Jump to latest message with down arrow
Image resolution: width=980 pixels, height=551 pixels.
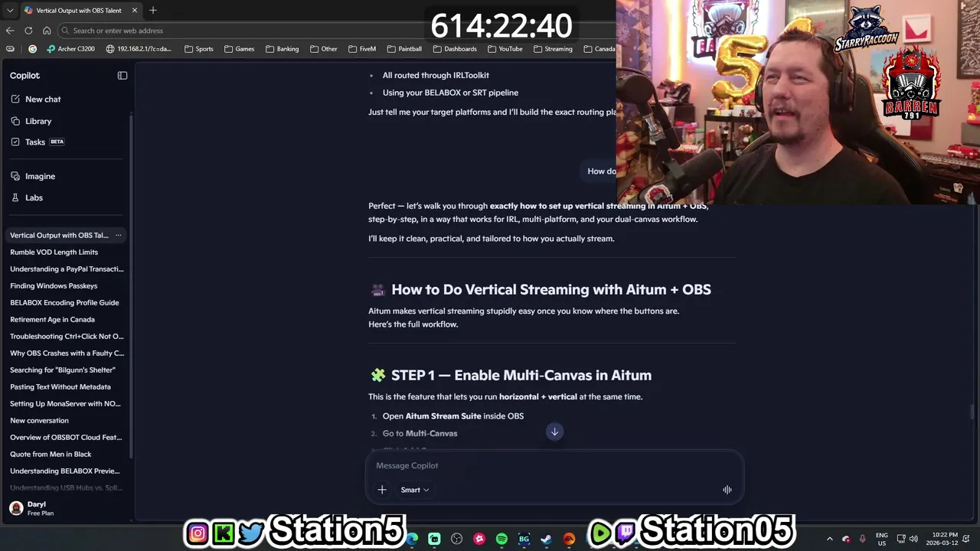554,432
